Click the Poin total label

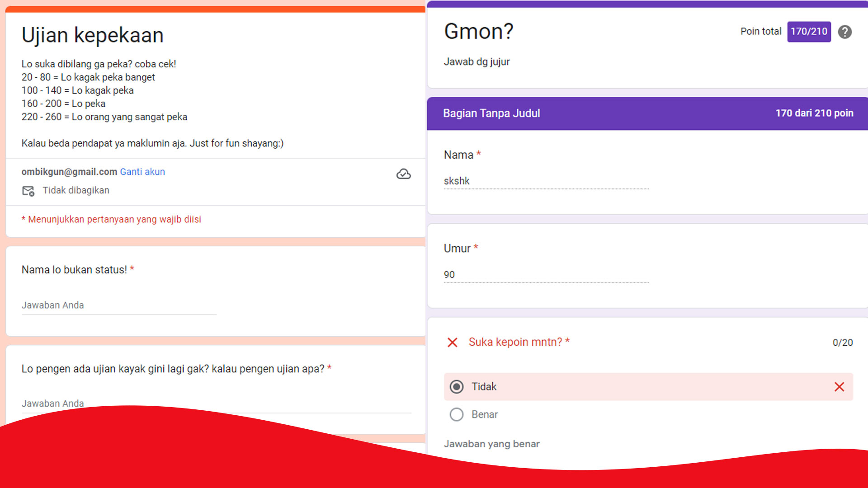click(760, 32)
